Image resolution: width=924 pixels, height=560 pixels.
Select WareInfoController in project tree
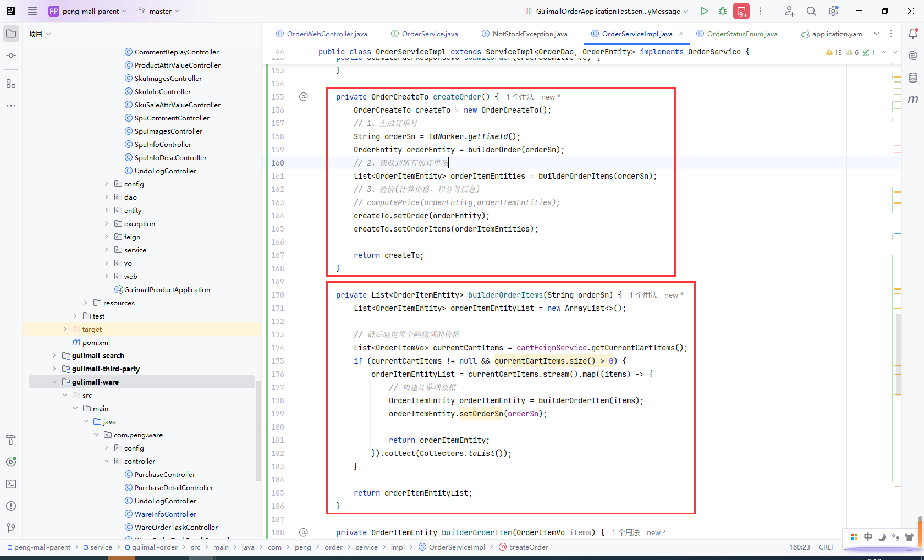click(161, 514)
